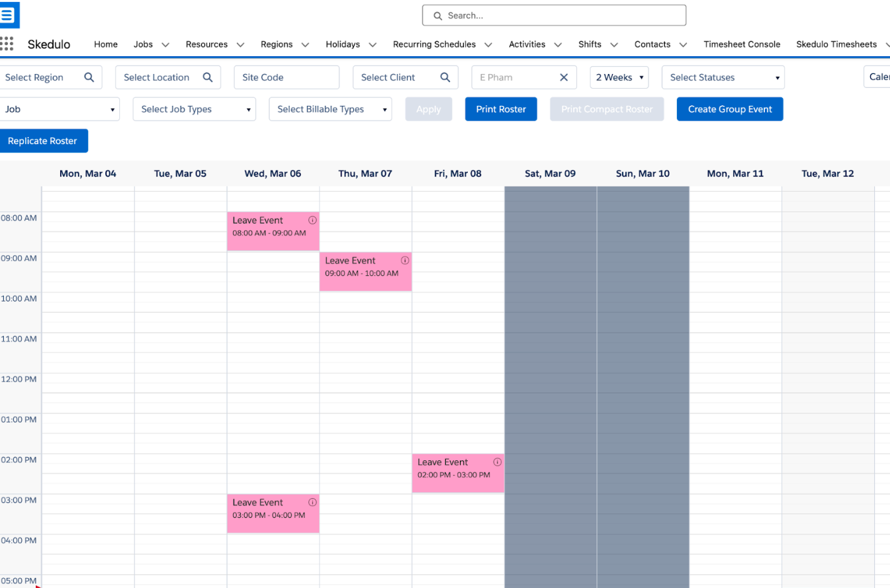Open the app launcher grid icon

(x=7, y=44)
